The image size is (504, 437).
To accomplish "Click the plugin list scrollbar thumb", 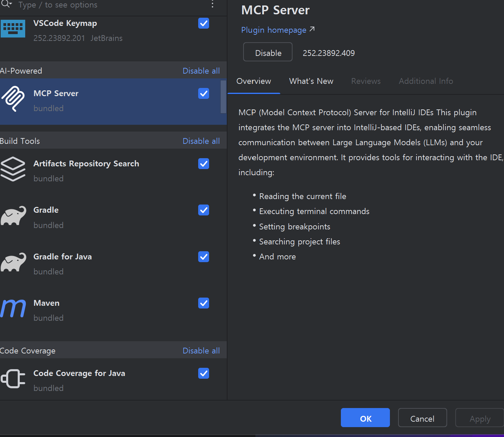I will [223, 97].
